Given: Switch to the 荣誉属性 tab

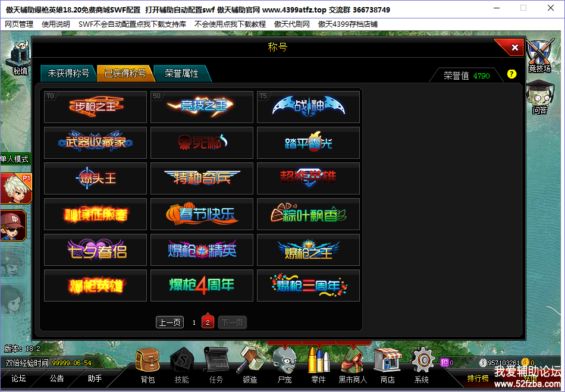Looking at the screenshot, I should point(181,74).
